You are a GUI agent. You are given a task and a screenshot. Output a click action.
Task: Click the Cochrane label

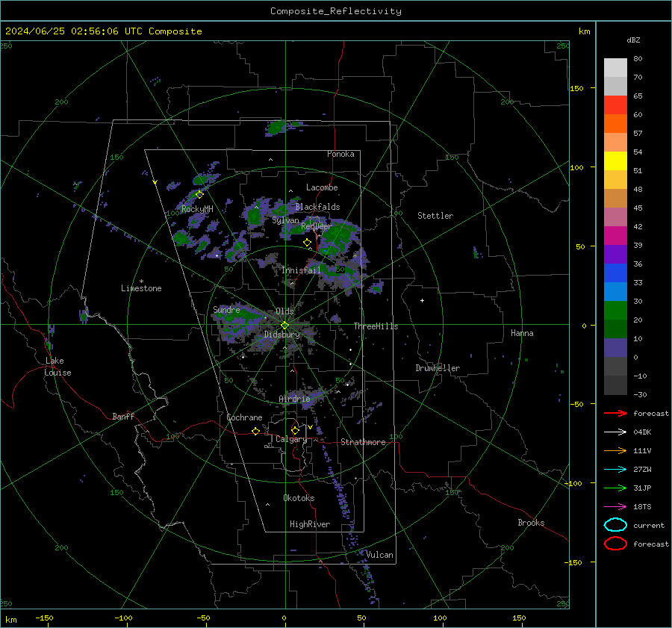(x=244, y=417)
